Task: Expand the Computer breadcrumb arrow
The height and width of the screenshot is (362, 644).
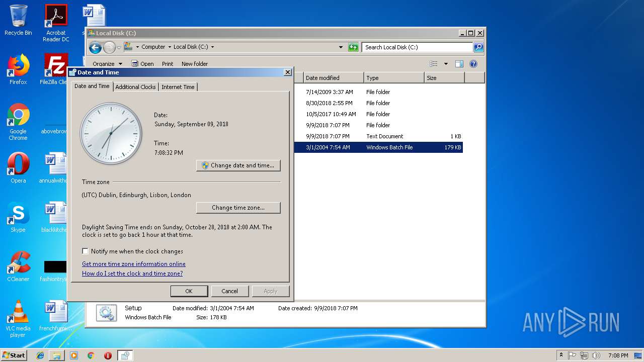Action: click(x=170, y=47)
